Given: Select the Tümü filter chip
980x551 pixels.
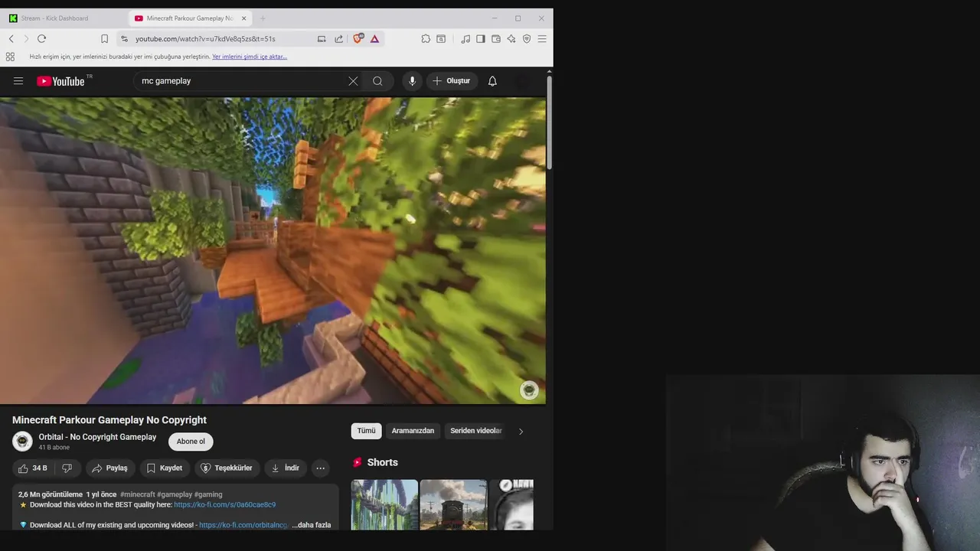Looking at the screenshot, I should pyautogui.click(x=367, y=431).
